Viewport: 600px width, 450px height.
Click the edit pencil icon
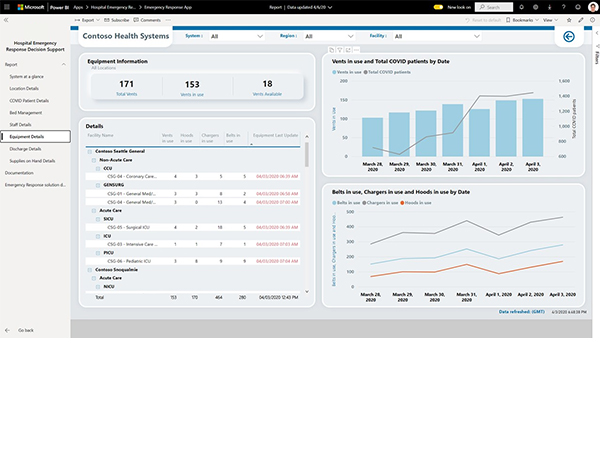(581, 20)
